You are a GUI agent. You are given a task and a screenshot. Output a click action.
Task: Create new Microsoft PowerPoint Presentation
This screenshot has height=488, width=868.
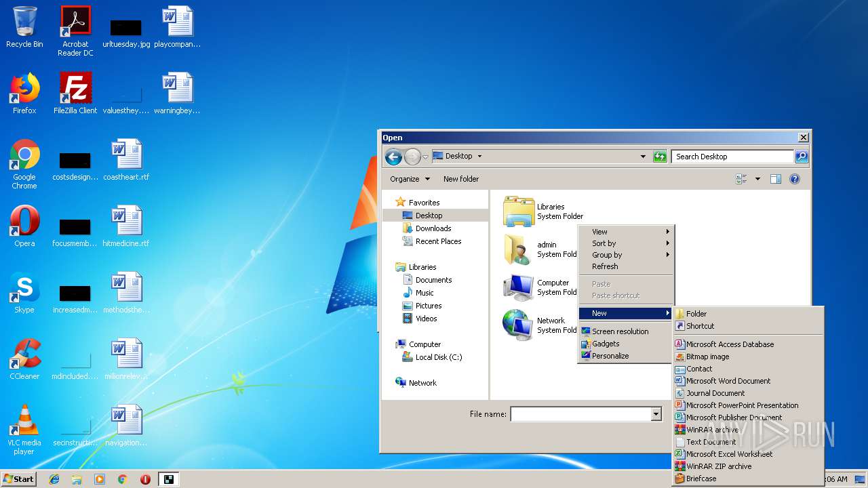coord(748,405)
